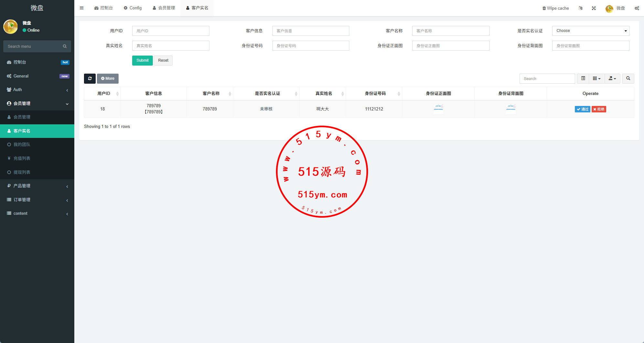Open the 是否实名认证 Choose dropdown
The image size is (644, 343).
click(590, 31)
